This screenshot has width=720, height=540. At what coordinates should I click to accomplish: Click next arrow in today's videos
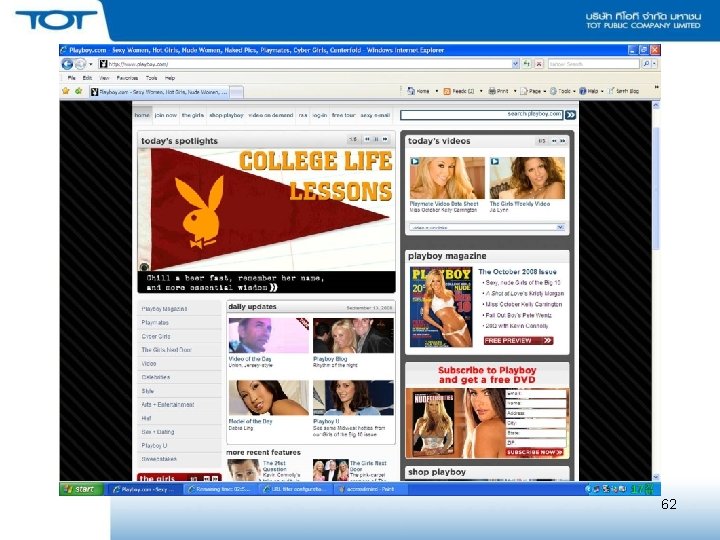(562, 141)
